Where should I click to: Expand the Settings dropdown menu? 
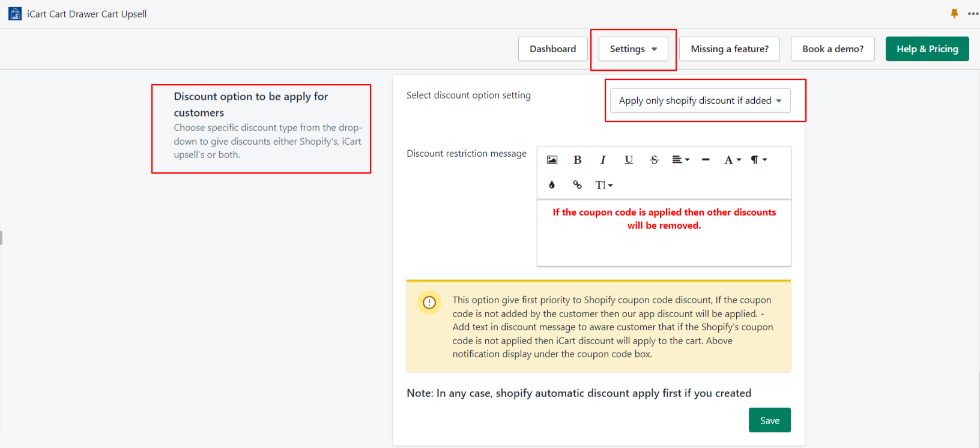633,49
